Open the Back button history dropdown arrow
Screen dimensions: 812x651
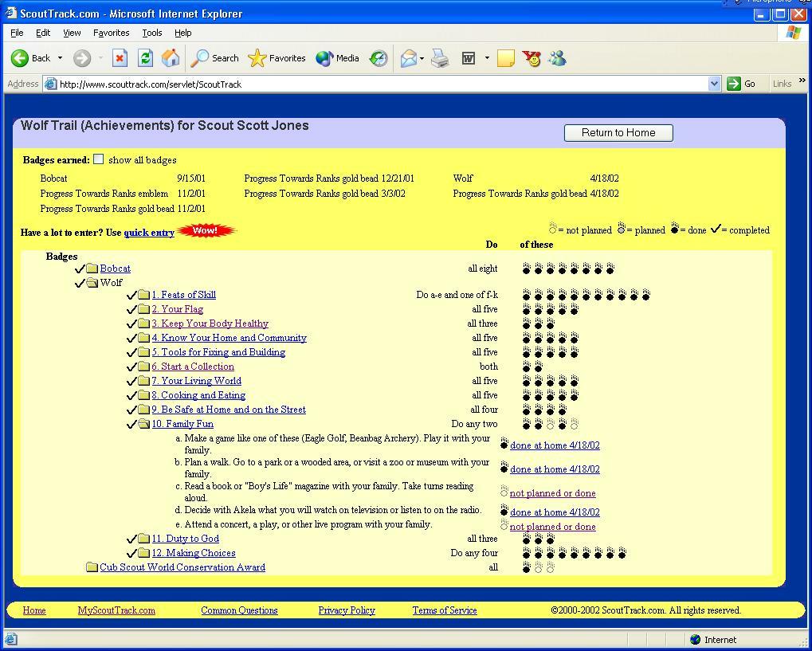[60, 58]
